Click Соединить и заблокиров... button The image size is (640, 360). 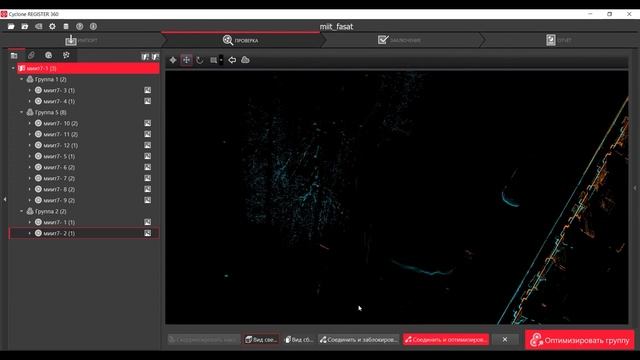click(x=359, y=340)
